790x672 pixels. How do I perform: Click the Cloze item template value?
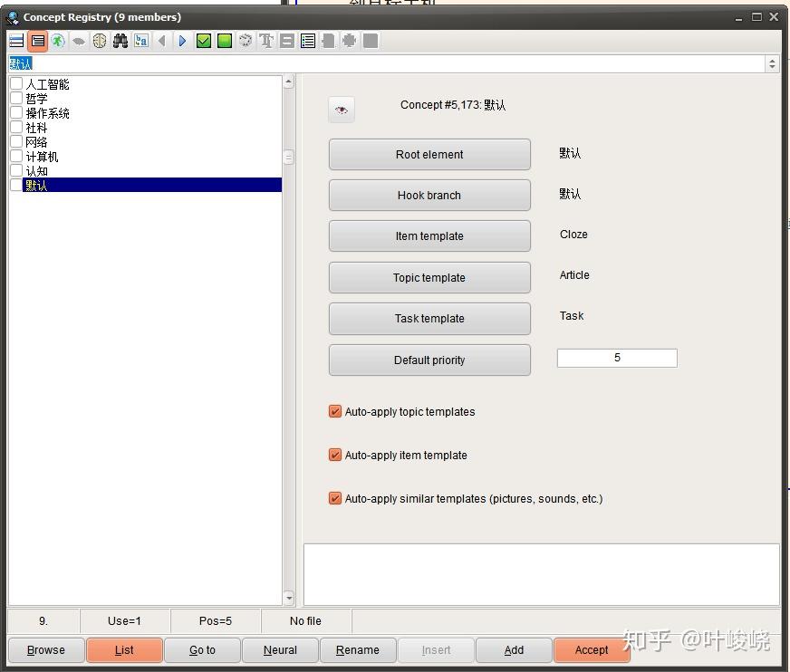pos(573,235)
